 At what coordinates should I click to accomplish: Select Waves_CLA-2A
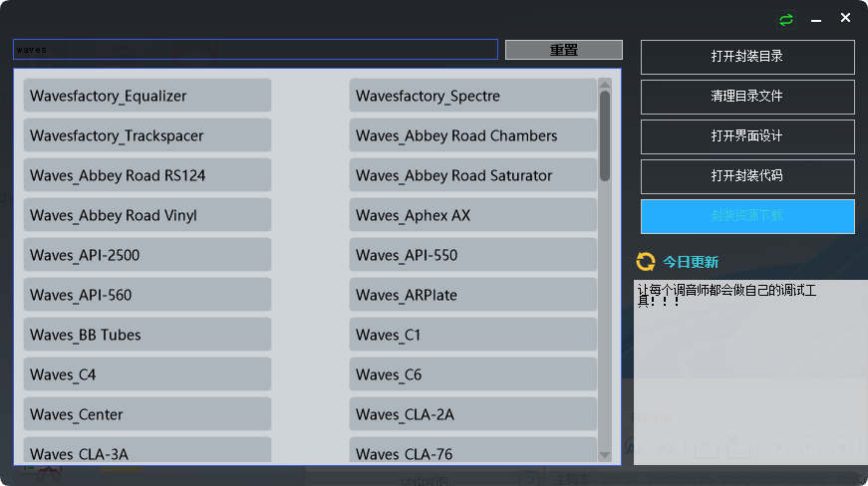[472, 414]
